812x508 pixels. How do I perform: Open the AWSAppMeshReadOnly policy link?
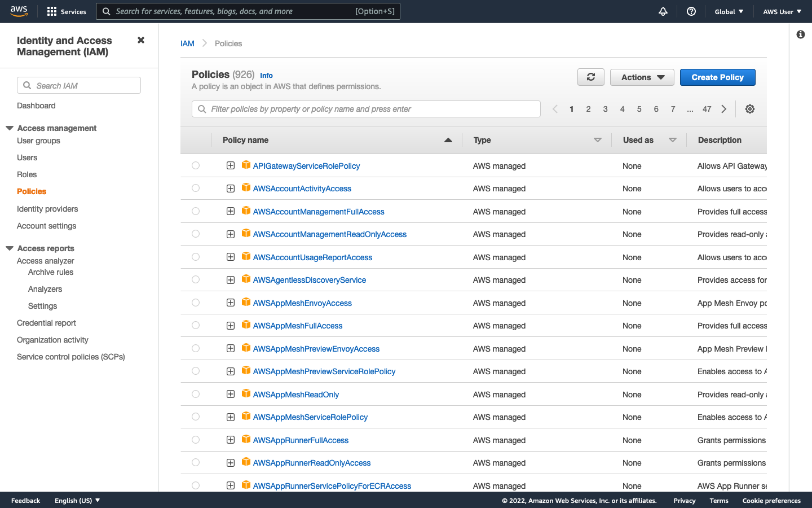296,394
